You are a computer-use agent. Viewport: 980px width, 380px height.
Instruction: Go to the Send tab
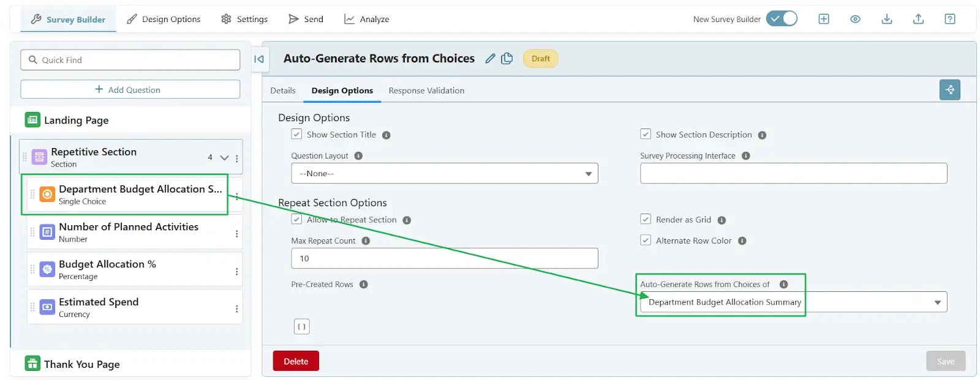click(306, 20)
